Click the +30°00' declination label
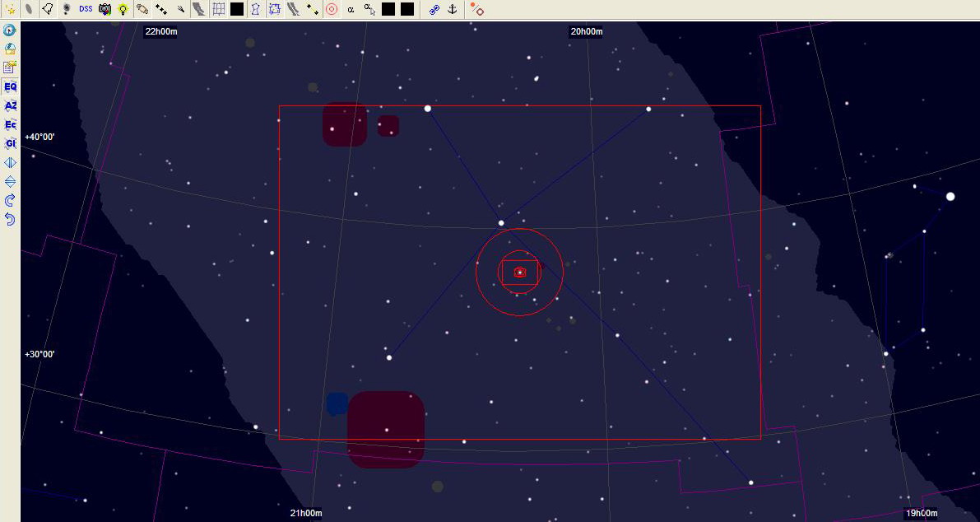Viewport: 980px width, 522px height. click(x=40, y=355)
